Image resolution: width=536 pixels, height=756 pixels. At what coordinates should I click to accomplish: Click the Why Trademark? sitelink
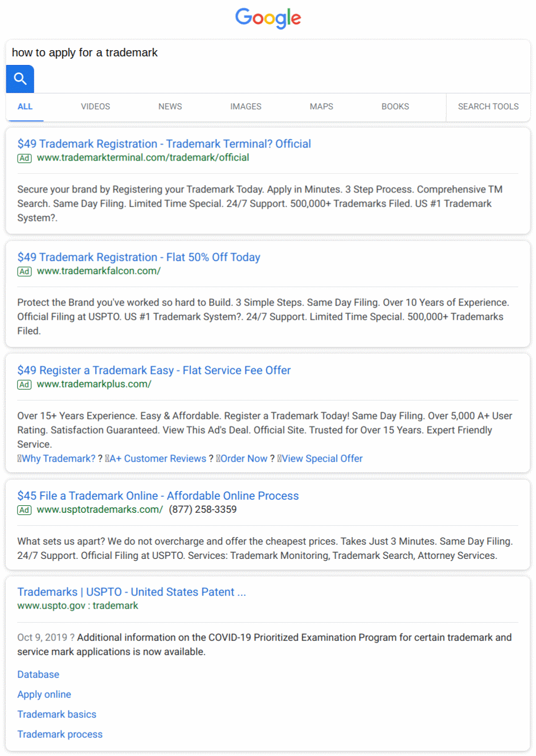(x=58, y=459)
